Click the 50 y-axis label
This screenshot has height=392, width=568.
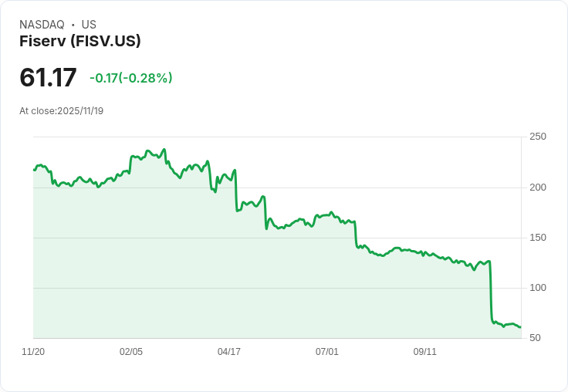coord(535,338)
